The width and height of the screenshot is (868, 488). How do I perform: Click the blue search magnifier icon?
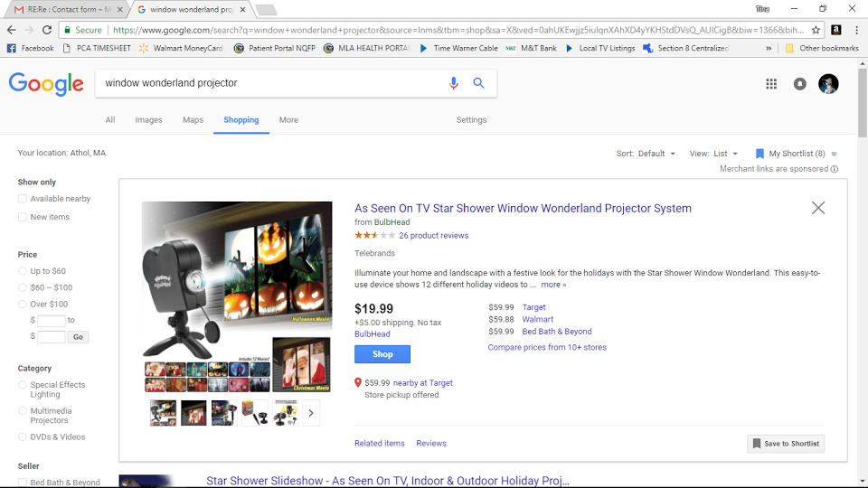479,83
